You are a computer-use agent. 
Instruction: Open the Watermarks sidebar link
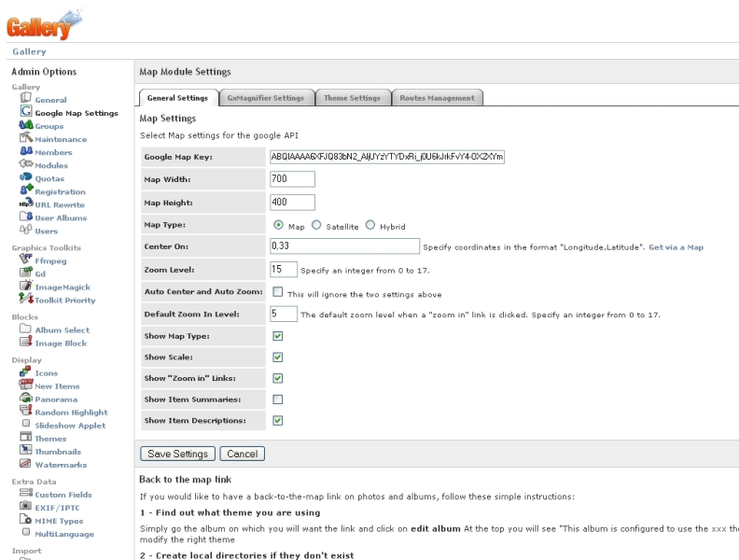tap(61, 465)
